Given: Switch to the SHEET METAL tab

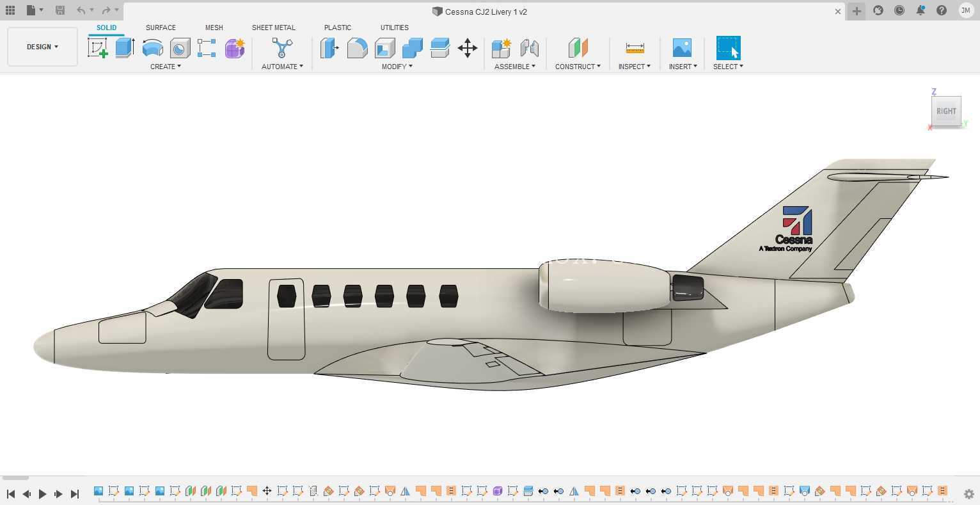Looking at the screenshot, I should tap(274, 28).
